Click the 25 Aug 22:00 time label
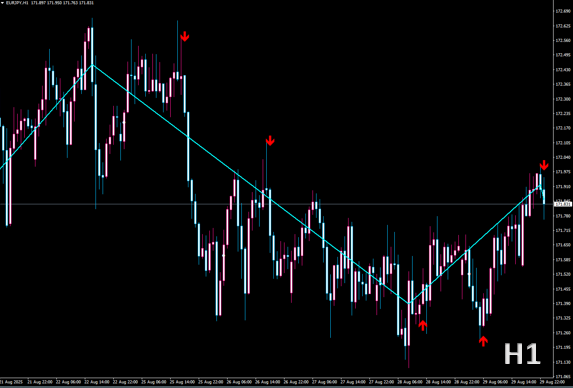The image size is (573, 388). 211,382
